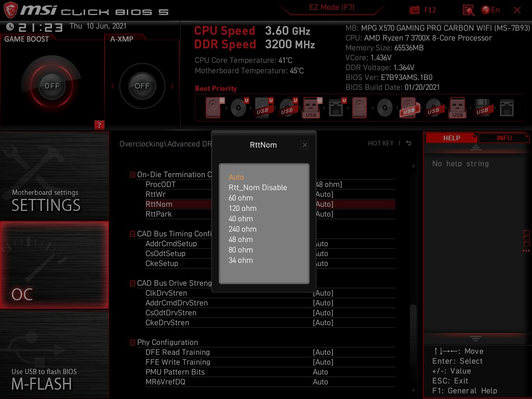Image resolution: width=532 pixels, height=399 pixels.
Task: Select the UEFI network boot icon
Action: (x=337, y=108)
